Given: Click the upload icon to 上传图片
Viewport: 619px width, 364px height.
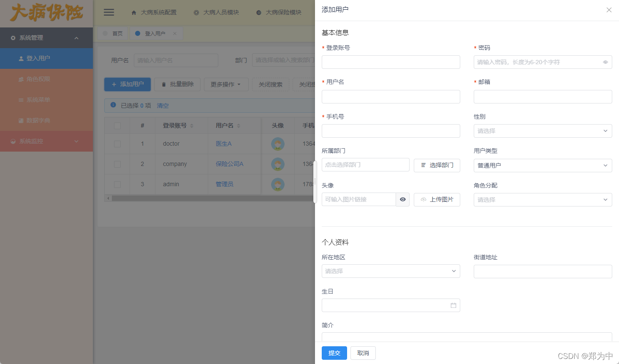Looking at the screenshot, I should [423, 199].
